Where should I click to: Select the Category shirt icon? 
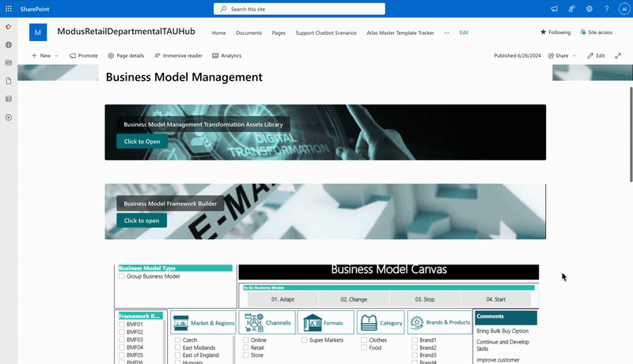[369, 323]
